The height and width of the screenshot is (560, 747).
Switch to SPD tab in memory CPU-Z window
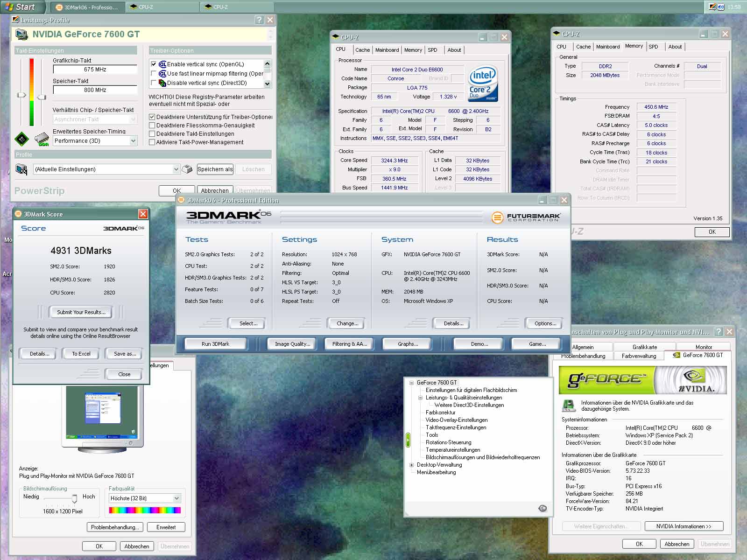(x=653, y=47)
